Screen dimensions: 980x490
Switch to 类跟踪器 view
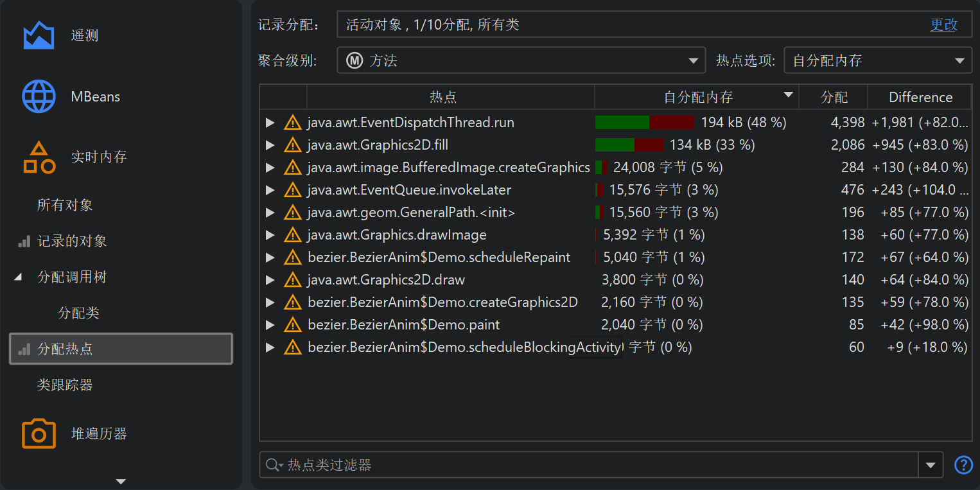(65, 385)
